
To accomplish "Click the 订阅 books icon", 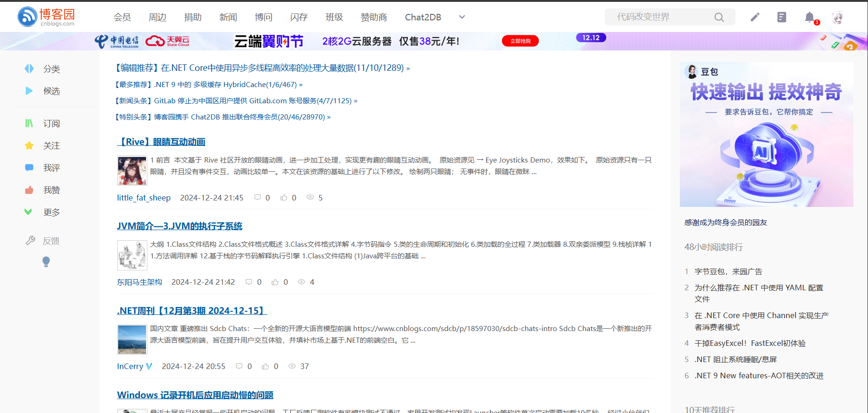I will tap(29, 123).
